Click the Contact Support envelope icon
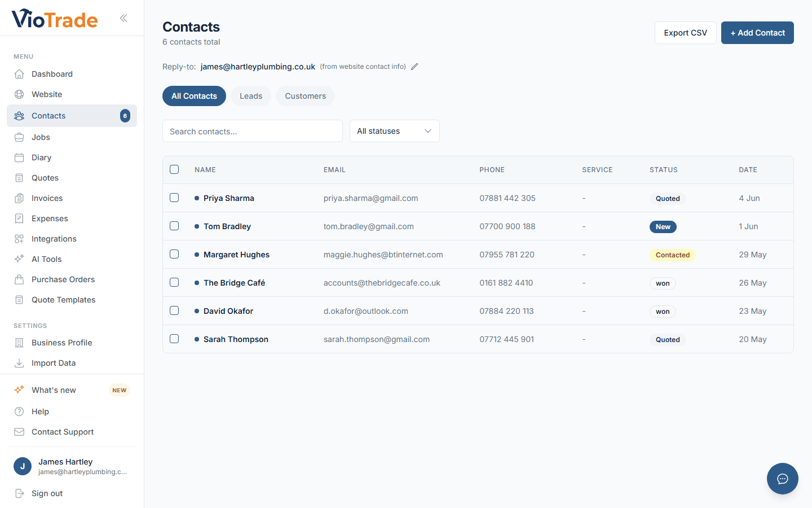 tap(19, 432)
